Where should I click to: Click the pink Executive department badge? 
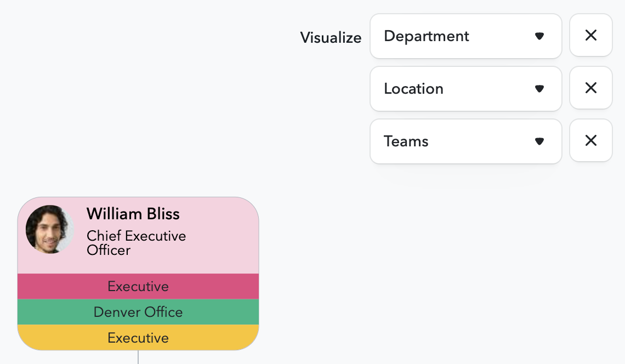pyautogui.click(x=138, y=286)
